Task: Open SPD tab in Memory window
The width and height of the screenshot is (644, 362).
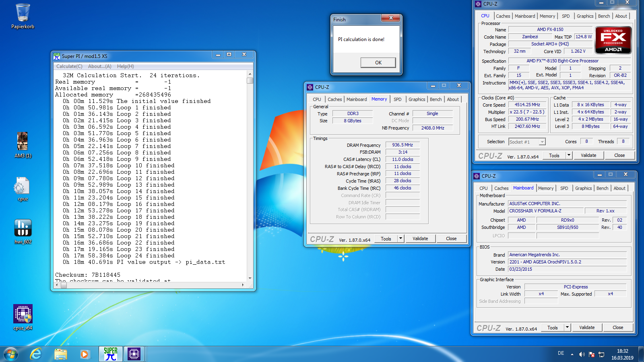Action: click(x=397, y=99)
